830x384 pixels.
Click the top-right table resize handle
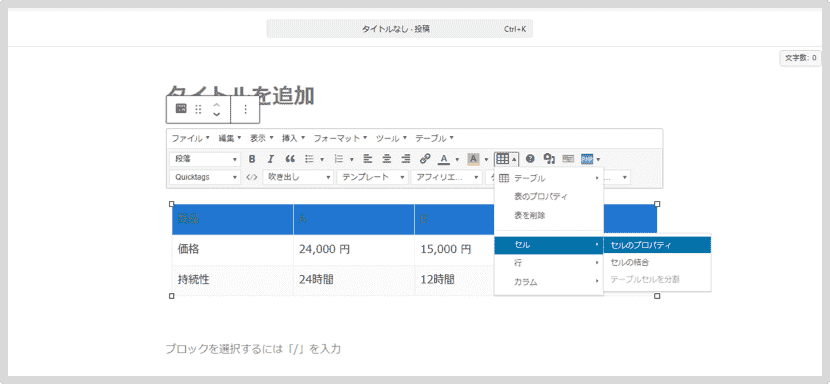tap(657, 204)
